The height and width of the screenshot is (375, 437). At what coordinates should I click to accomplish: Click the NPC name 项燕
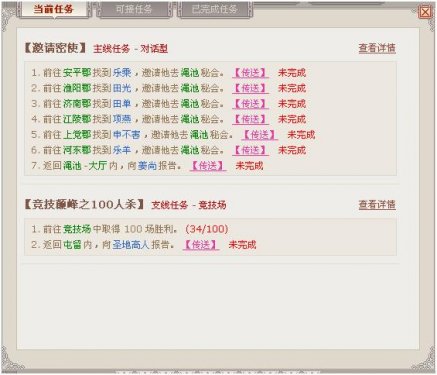(122, 119)
